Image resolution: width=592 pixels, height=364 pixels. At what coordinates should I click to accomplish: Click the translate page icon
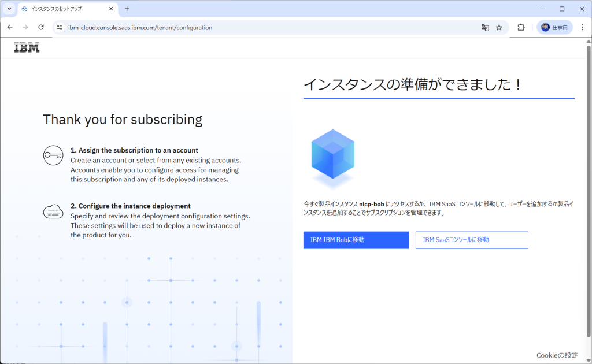(x=485, y=28)
